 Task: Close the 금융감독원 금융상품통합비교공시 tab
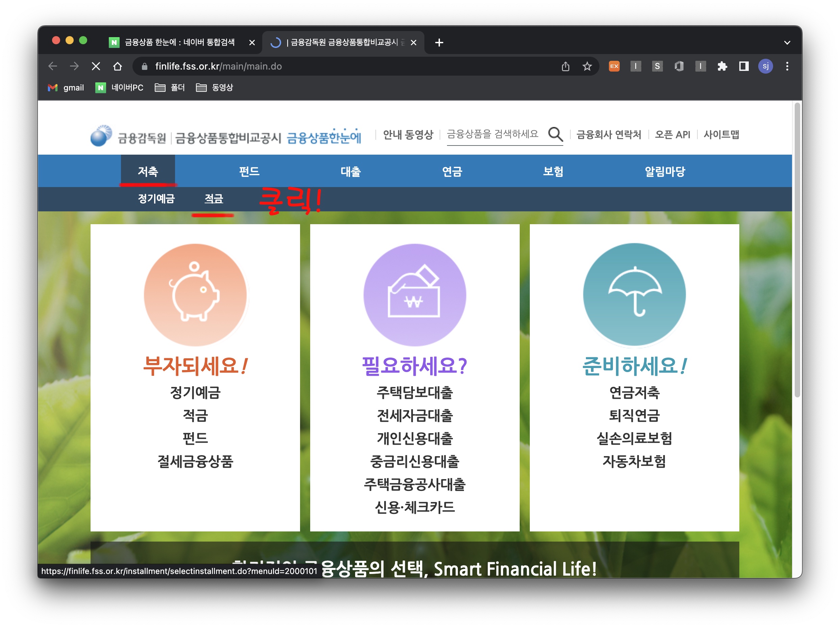click(x=414, y=43)
